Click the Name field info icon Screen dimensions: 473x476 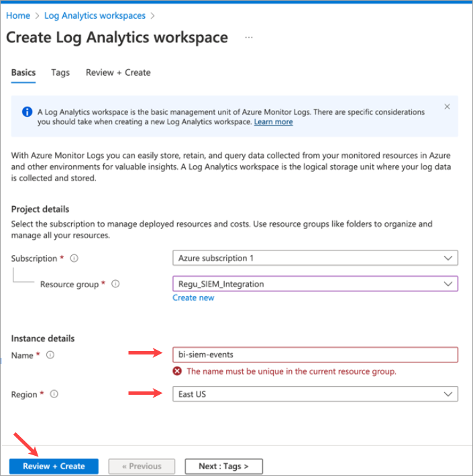tap(50, 355)
